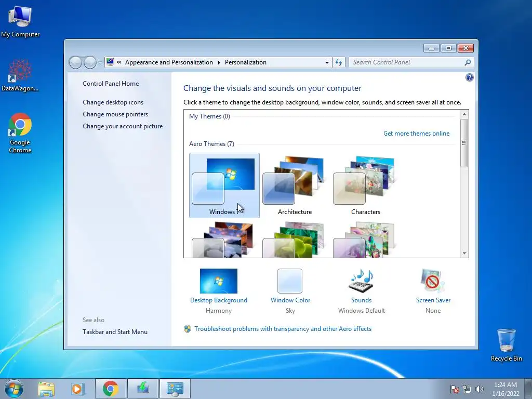Select the Characters theme
532x399 pixels.
[365, 185]
